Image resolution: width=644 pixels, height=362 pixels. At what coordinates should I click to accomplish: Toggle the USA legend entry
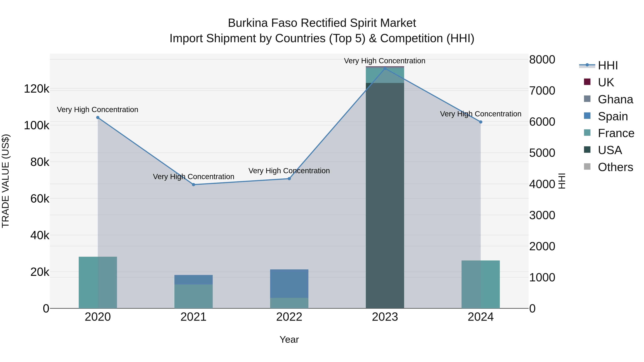pyautogui.click(x=603, y=150)
